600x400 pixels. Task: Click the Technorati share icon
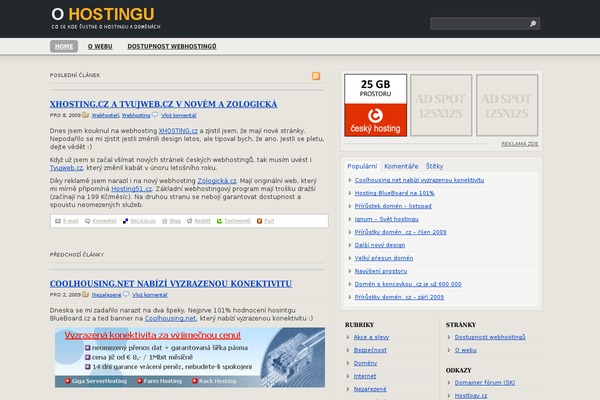(x=219, y=221)
